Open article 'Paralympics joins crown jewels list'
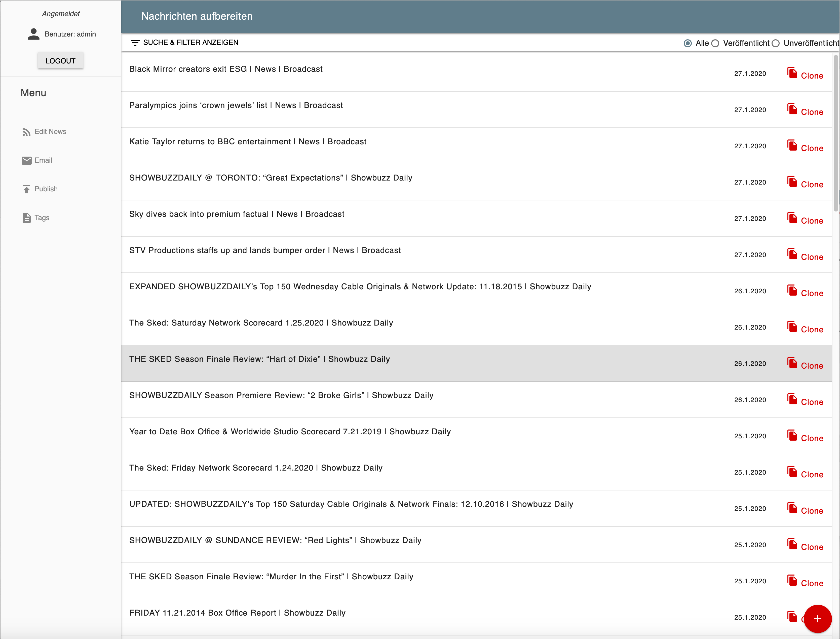This screenshot has width=840, height=639. (x=236, y=105)
